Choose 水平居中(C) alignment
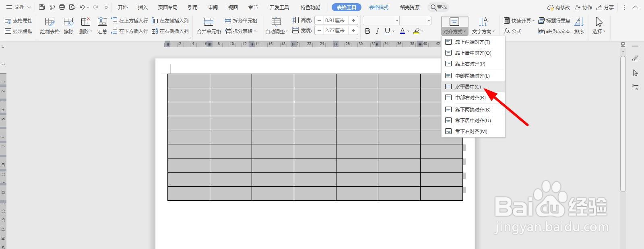Viewport: 644px width, 249px height. tap(473, 86)
